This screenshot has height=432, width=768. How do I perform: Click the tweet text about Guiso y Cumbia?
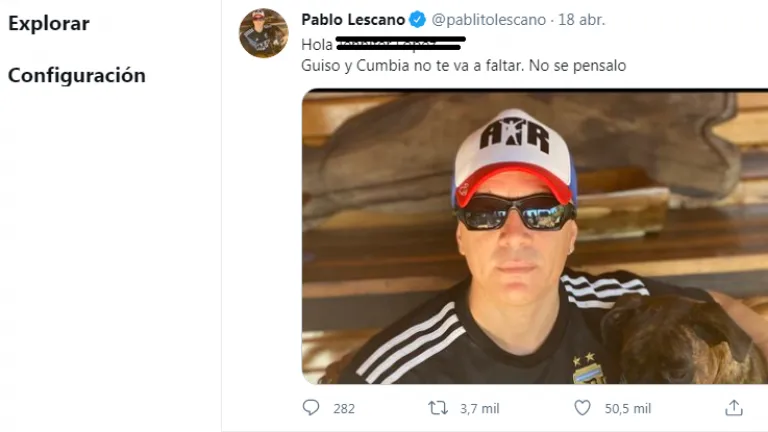click(463, 66)
